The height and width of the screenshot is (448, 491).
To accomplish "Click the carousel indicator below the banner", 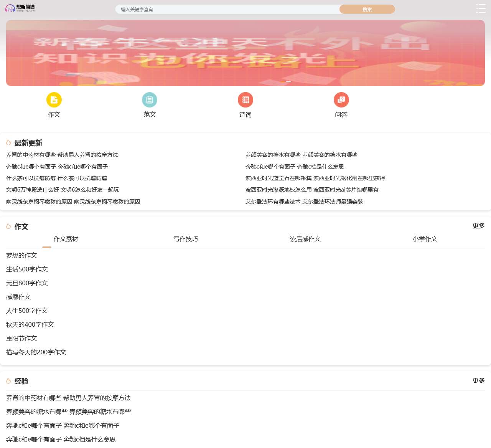I will (288, 82).
